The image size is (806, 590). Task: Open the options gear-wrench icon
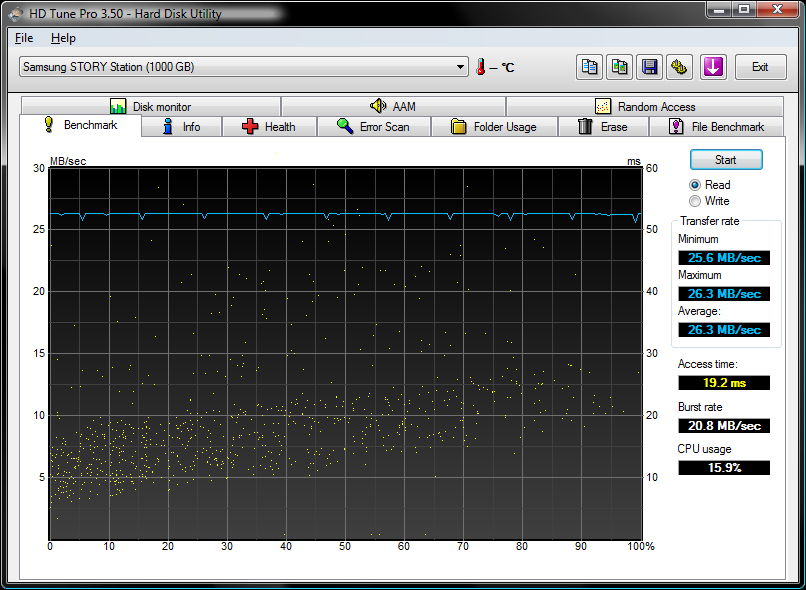click(679, 67)
